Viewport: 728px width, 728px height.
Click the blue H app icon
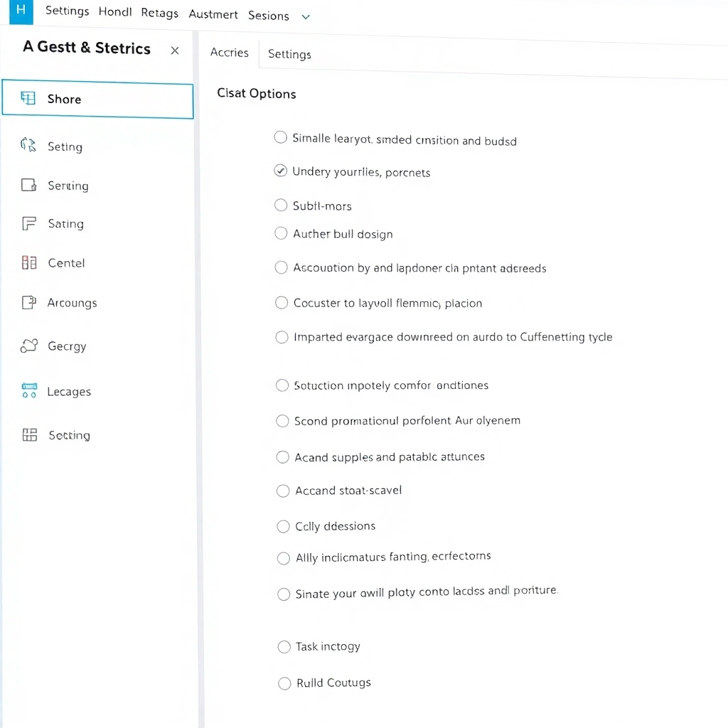[21, 11]
